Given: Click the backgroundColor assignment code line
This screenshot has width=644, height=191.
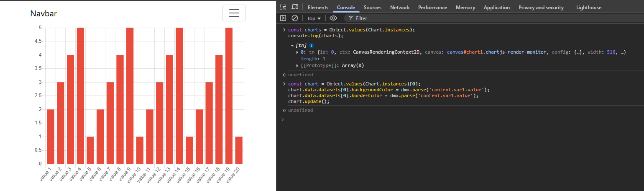Looking at the screenshot, I should pyautogui.click(x=388, y=90).
